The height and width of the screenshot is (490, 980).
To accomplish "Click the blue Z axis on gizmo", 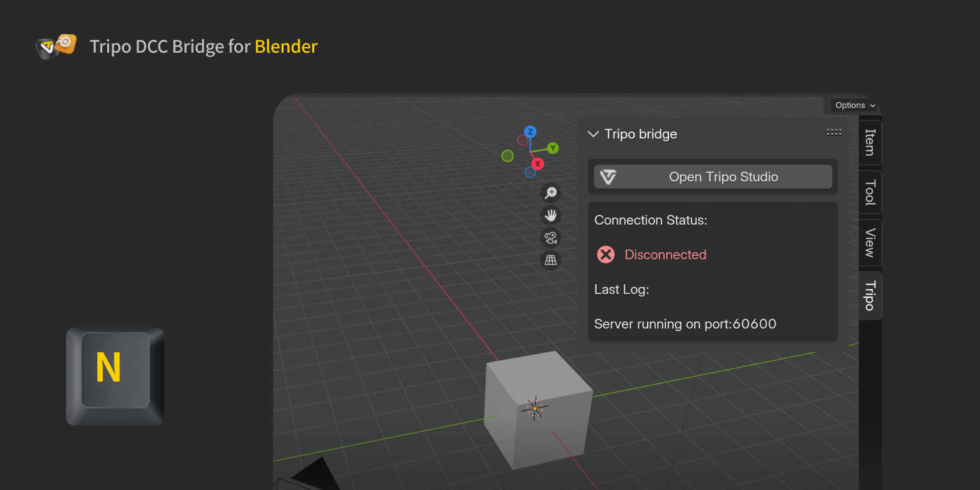I will [x=530, y=132].
